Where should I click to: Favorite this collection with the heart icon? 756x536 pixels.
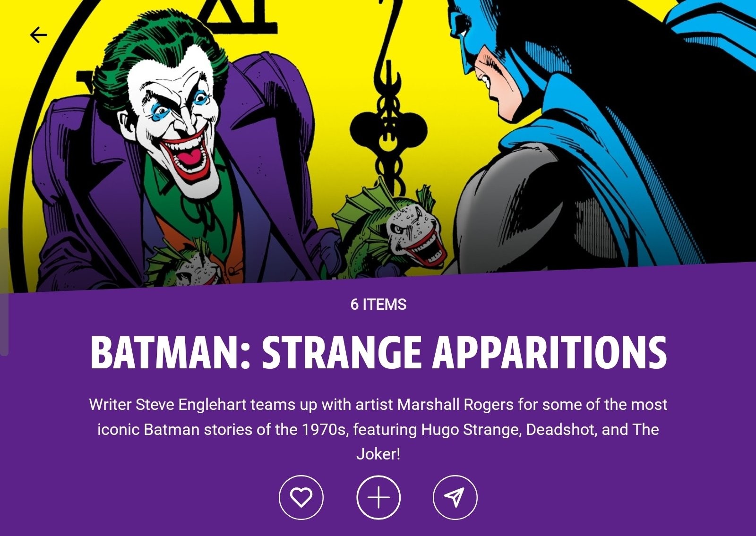pyautogui.click(x=301, y=497)
